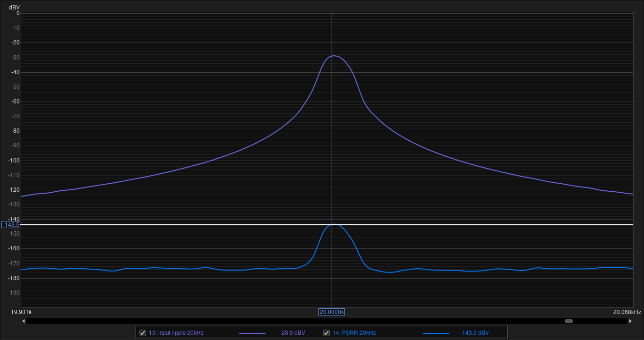Uncheck the PSRR 20kHz trace checkbox
Image resolution: width=644 pixels, height=340 pixels.
point(326,333)
